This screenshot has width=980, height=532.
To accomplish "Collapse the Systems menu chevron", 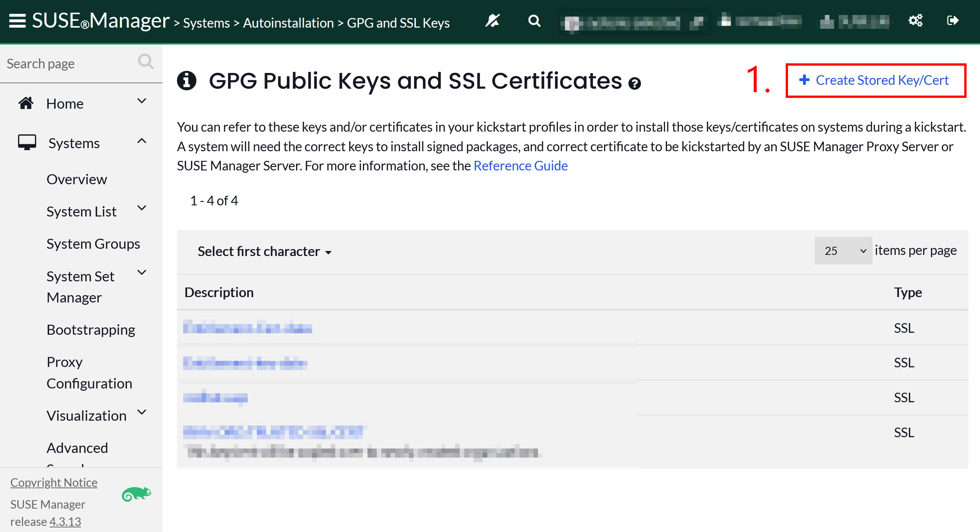I will pos(142,141).
